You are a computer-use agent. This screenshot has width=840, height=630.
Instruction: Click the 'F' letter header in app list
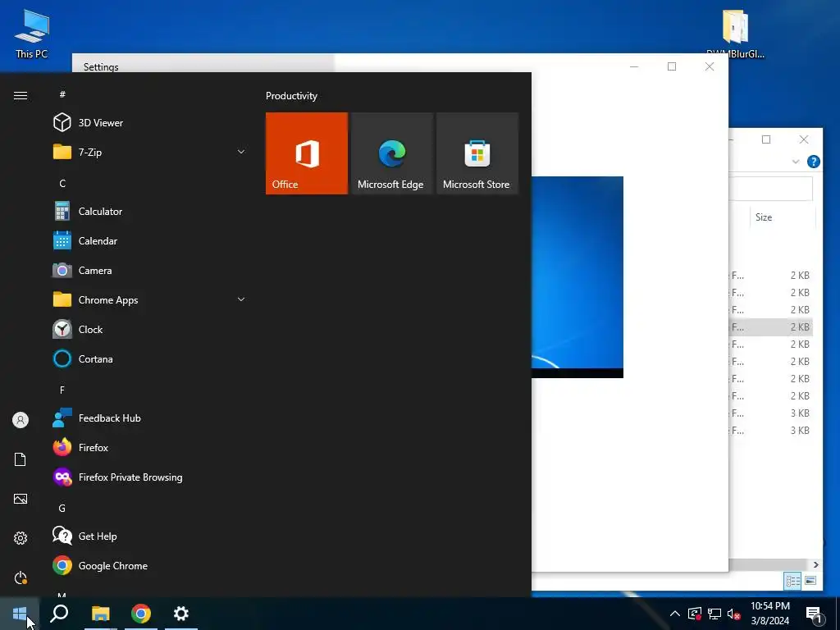[62, 390]
